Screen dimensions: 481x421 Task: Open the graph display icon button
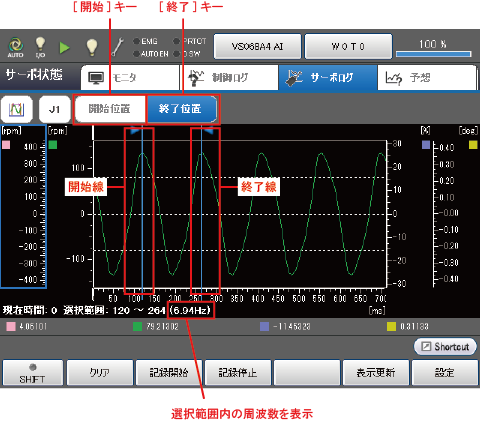point(16,109)
